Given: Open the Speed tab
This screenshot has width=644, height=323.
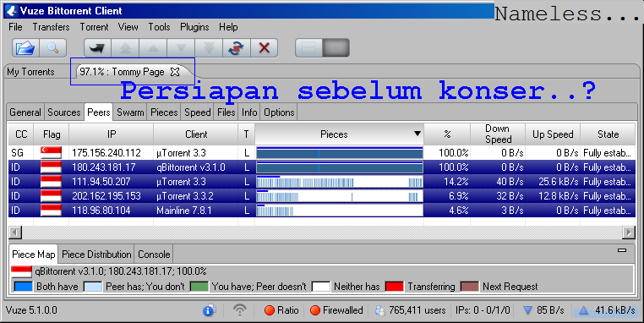Looking at the screenshot, I should (x=198, y=112).
